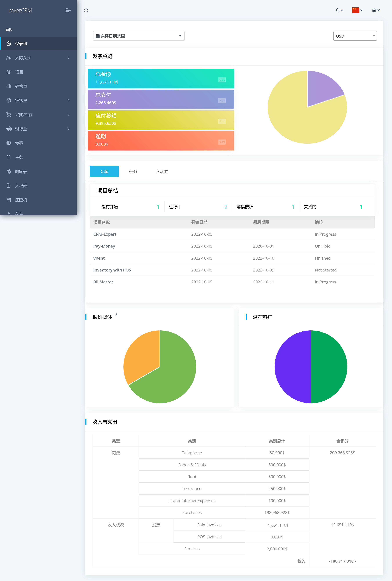Screen dimensions: 392x581
Task: Click the 采购/库存 shopping cart icon
Action: (9, 114)
